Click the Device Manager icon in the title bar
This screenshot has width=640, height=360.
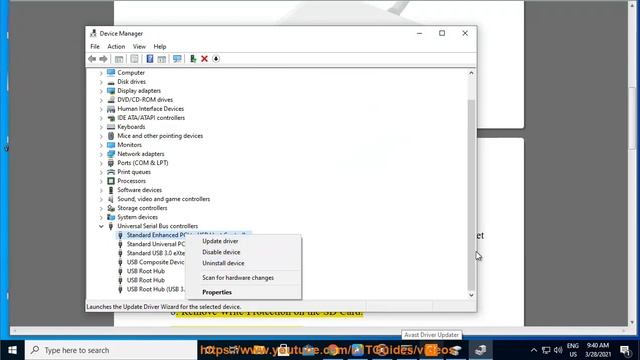click(x=93, y=33)
